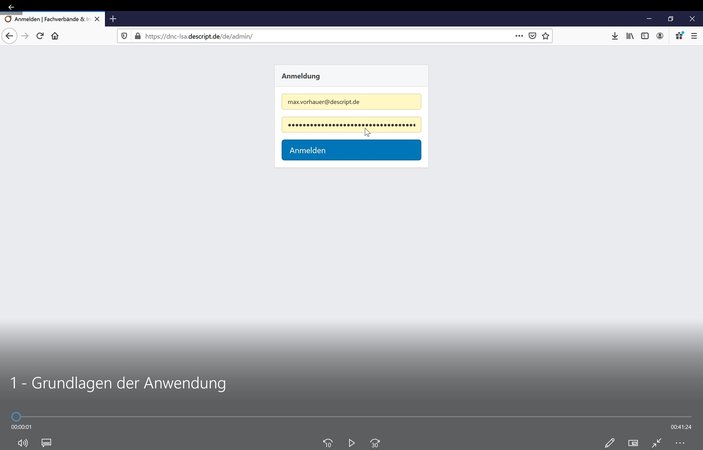Save page to Pocket icon
Image resolution: width=703 pixels, height=450 pixels.
pos(532,36)
